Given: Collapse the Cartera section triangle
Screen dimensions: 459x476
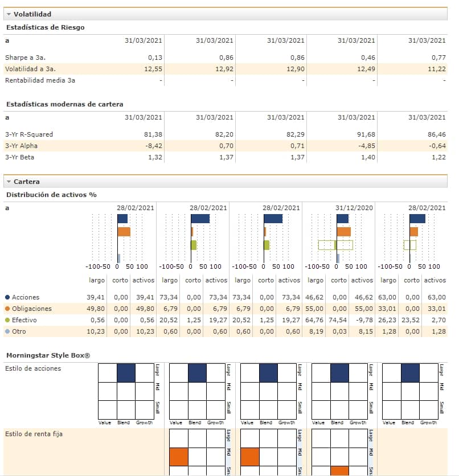Looking at the screenshot, I should [x=9, y=182].
